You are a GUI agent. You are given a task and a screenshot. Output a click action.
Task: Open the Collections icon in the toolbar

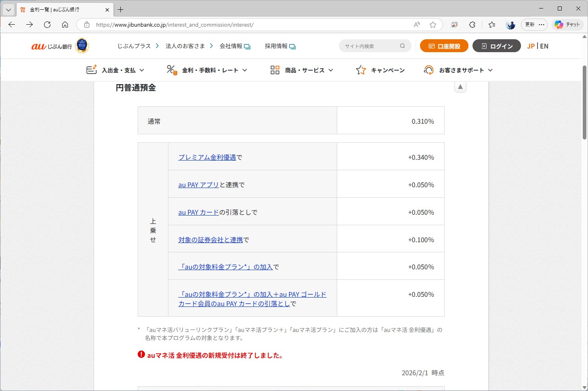tap(491, 25)
